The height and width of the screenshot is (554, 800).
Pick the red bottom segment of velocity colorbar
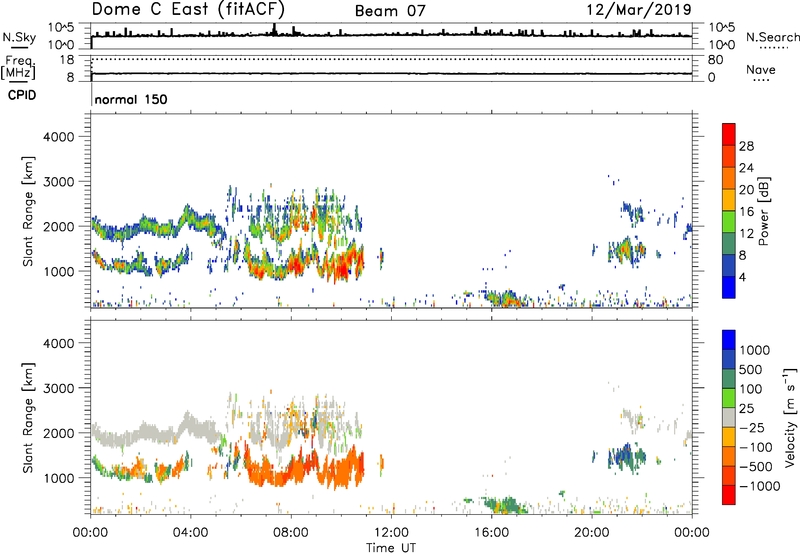(x=729, y=495)
